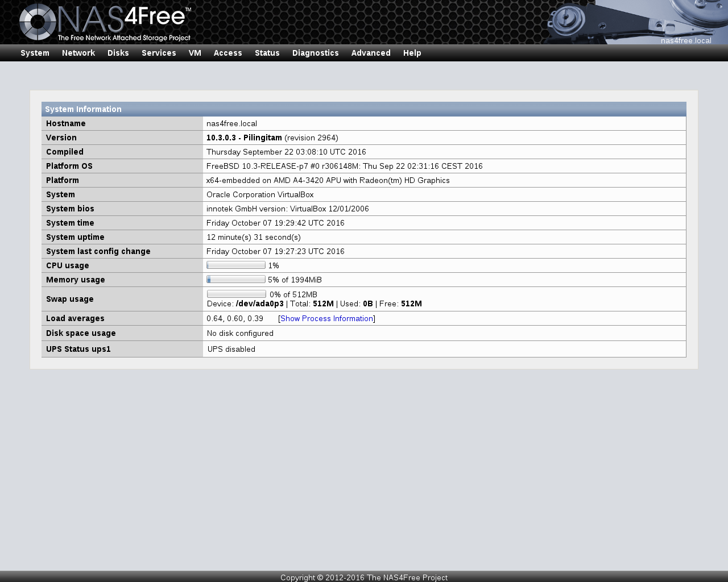Click uptime value 12 minute(s) 31 second(s)
Image resolution: width=728 pixels, height=582 pixels.
[254, 237]
